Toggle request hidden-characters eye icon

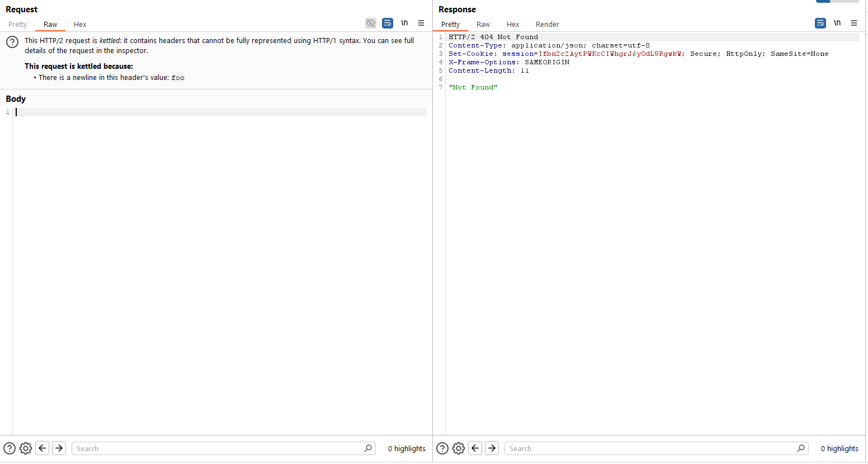(x=371, y=23)
